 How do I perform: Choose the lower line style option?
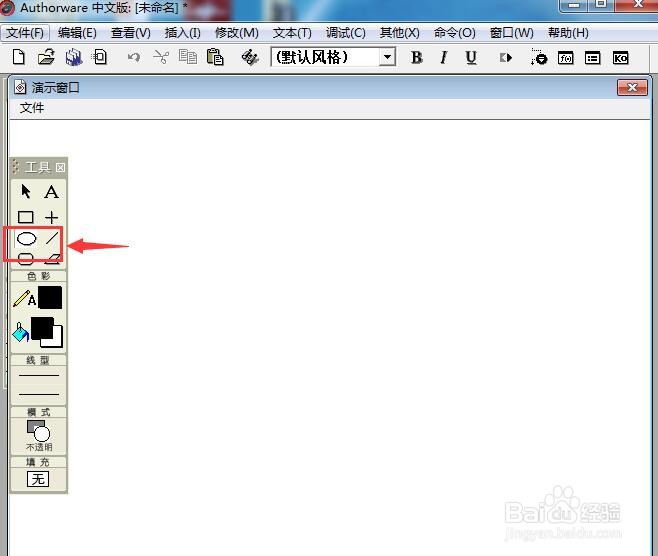[39, 394]
